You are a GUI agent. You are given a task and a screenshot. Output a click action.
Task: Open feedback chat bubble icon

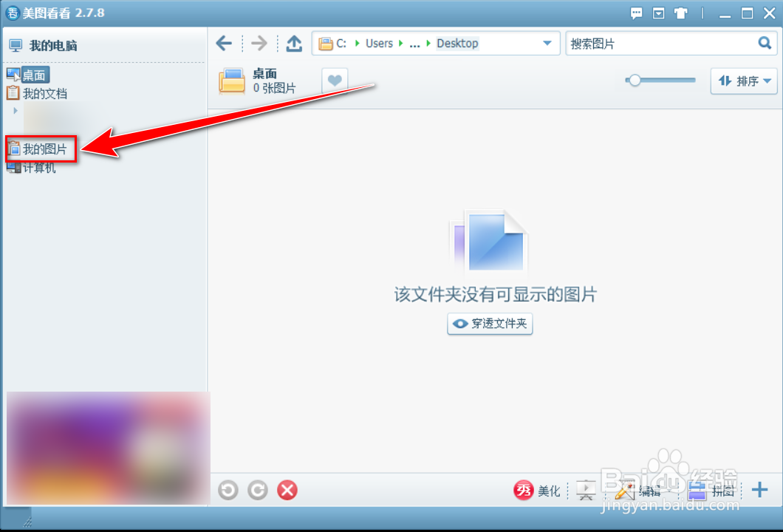click(x=636, y=13)
